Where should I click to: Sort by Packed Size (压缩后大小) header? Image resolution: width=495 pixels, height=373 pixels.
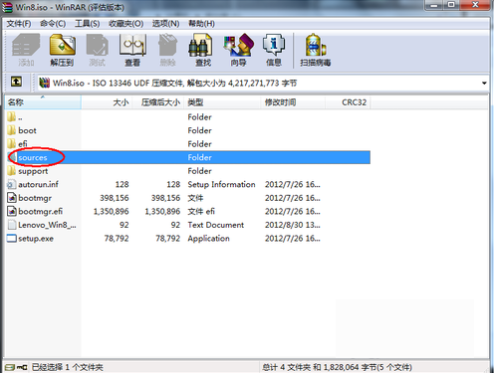pyautogui.click(x=158, y=102)
